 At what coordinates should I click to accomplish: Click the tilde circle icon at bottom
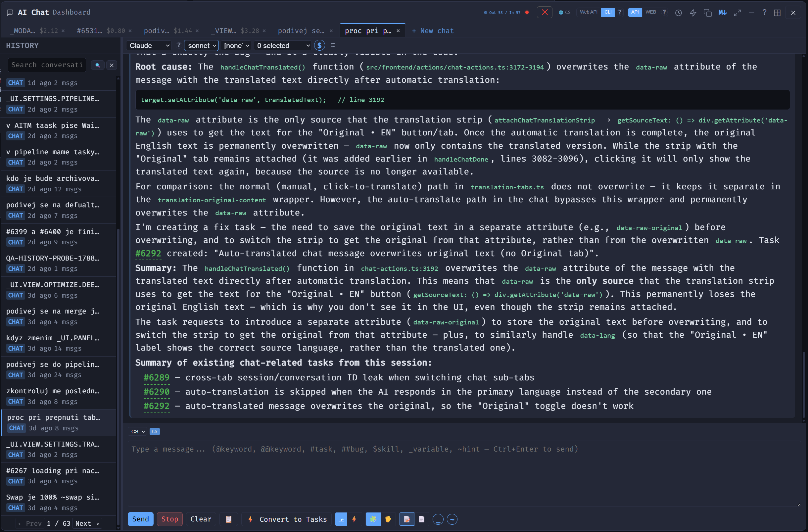click(x=452, y=519)
